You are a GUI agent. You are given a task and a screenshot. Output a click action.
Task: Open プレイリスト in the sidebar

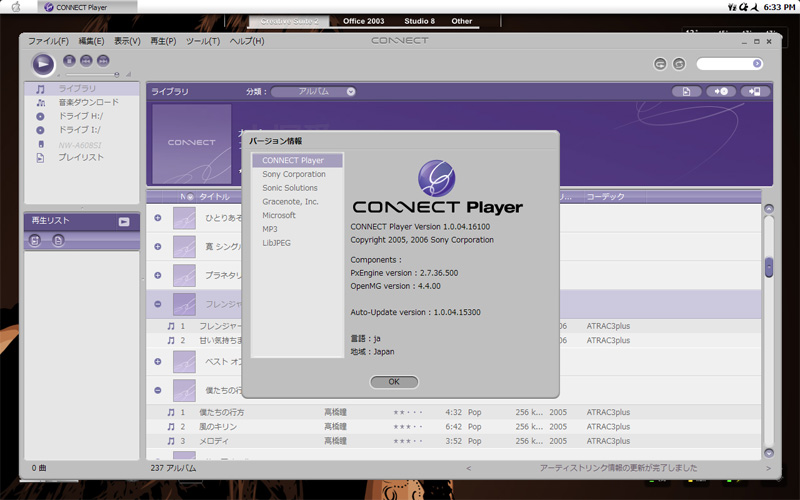tap(82, 158)
